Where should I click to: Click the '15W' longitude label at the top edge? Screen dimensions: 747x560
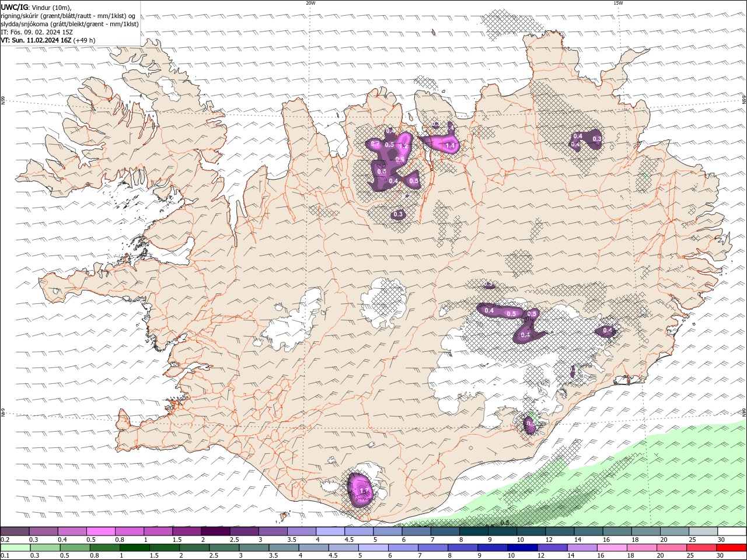(x=618, y=3)
